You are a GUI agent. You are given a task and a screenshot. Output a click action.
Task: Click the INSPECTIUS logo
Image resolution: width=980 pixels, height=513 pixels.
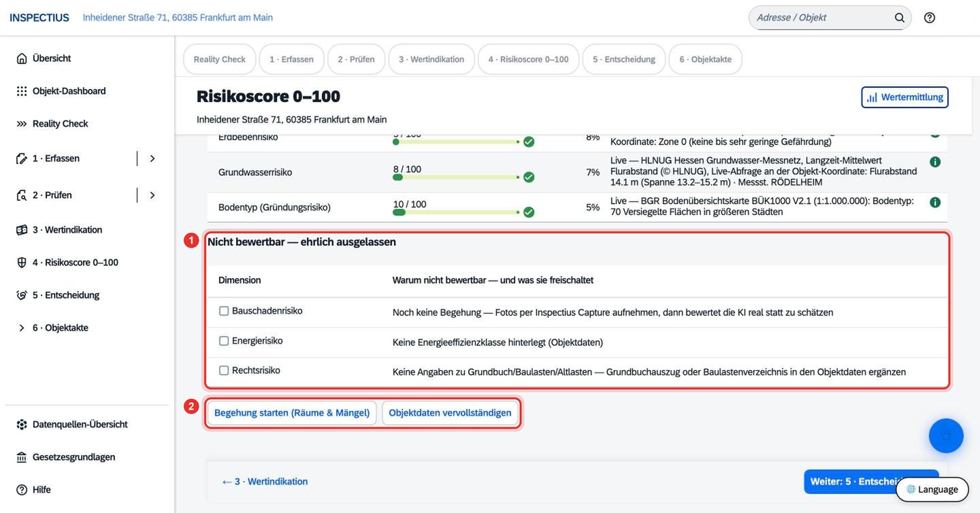point(39,18)
